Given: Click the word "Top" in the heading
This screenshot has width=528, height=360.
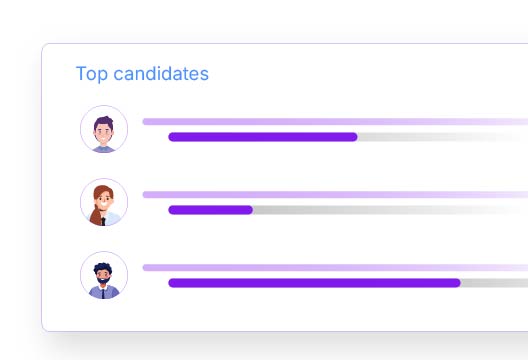Looking at the screenshot, I should (92, 74).
